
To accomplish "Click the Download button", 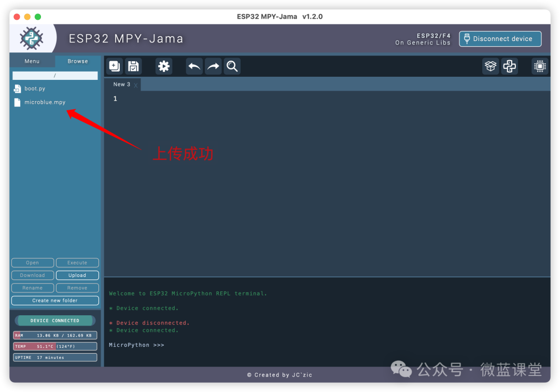I will tap(33, 275).
